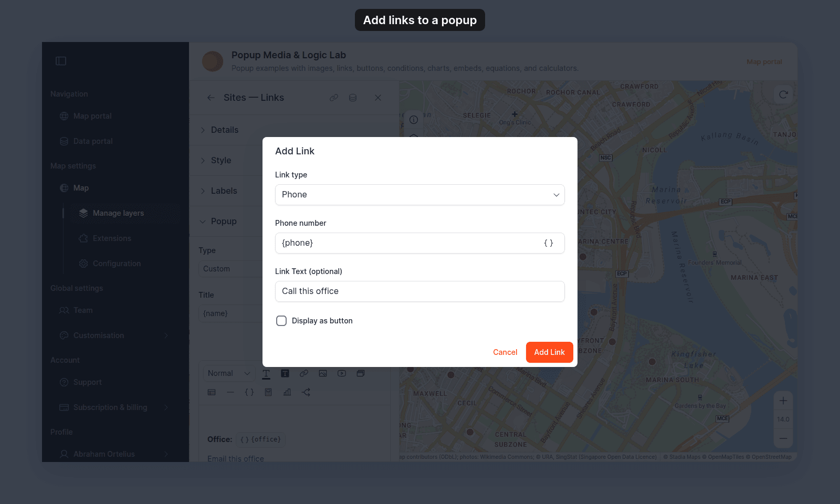
Task: Insert an image in popup editor
Action: 323,374
